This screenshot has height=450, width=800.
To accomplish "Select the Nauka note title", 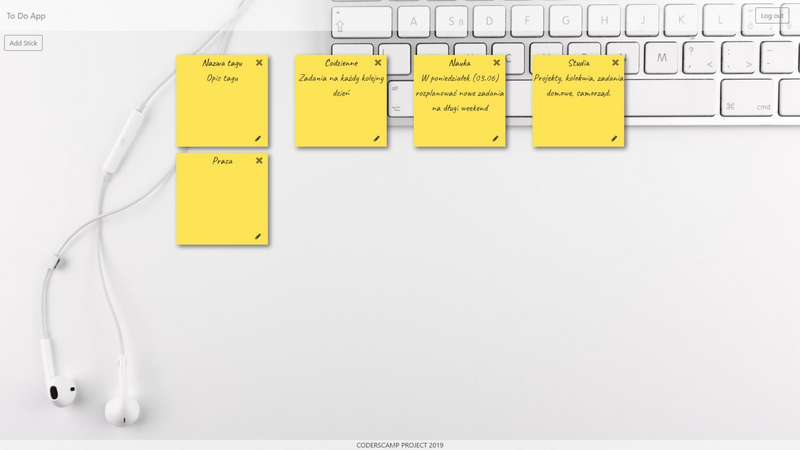I will pyautogui.click(x=460, y=63).
